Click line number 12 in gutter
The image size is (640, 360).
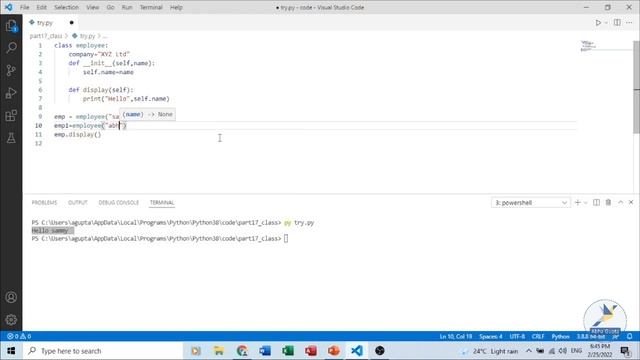pos(38,143)
